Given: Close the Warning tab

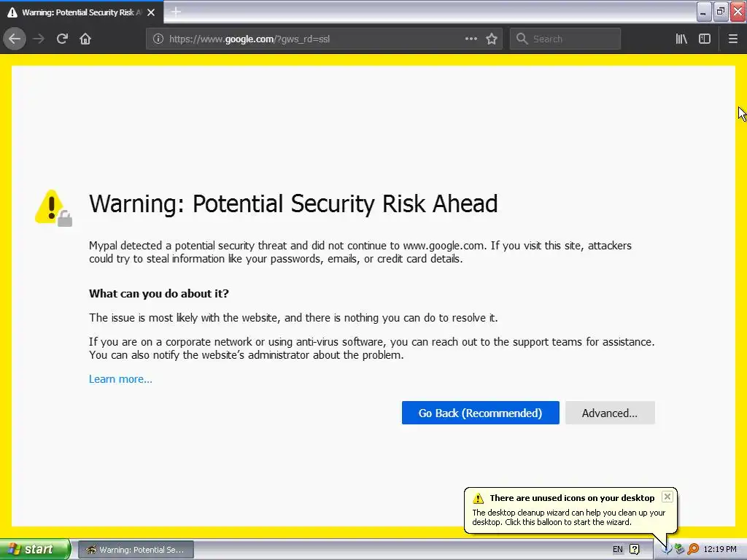Looking at the screenshot, I should pyautogui.click(x=151, y=12).
